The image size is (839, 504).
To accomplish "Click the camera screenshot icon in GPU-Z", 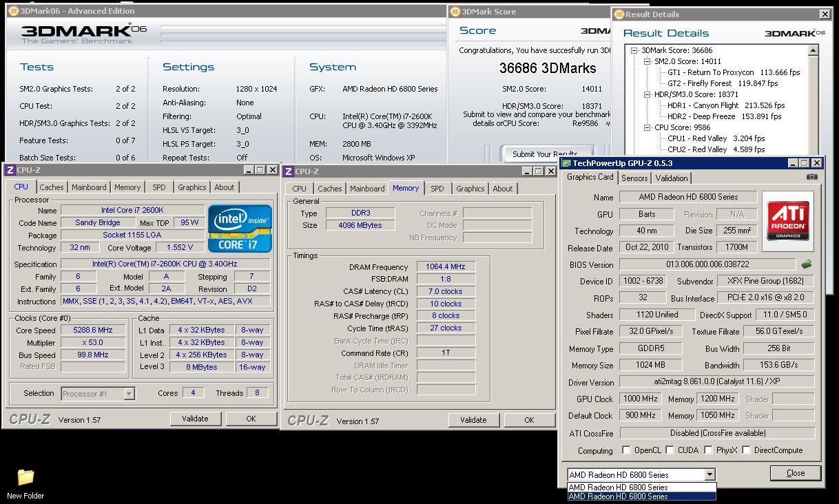I will tap(812, 177).
